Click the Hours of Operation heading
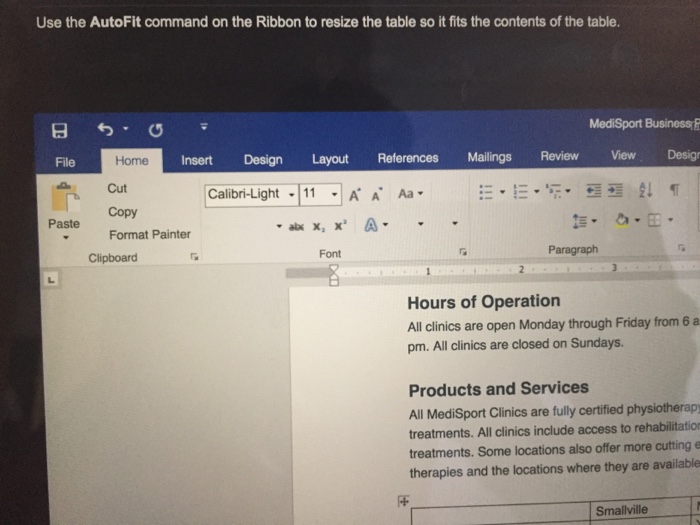 pyautogui.click(x=483, y=302)
